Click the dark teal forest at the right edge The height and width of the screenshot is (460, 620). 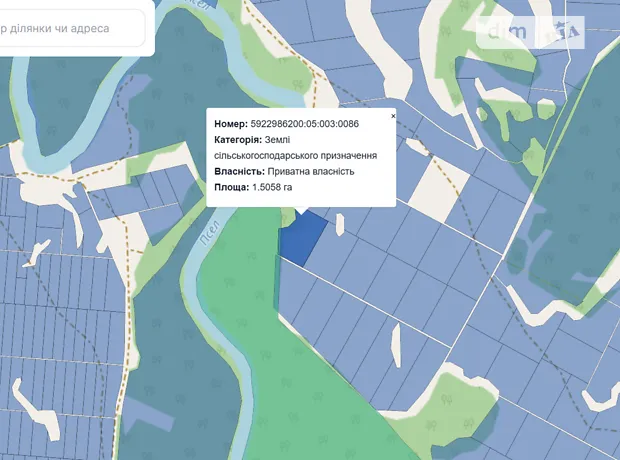[590, 180]
